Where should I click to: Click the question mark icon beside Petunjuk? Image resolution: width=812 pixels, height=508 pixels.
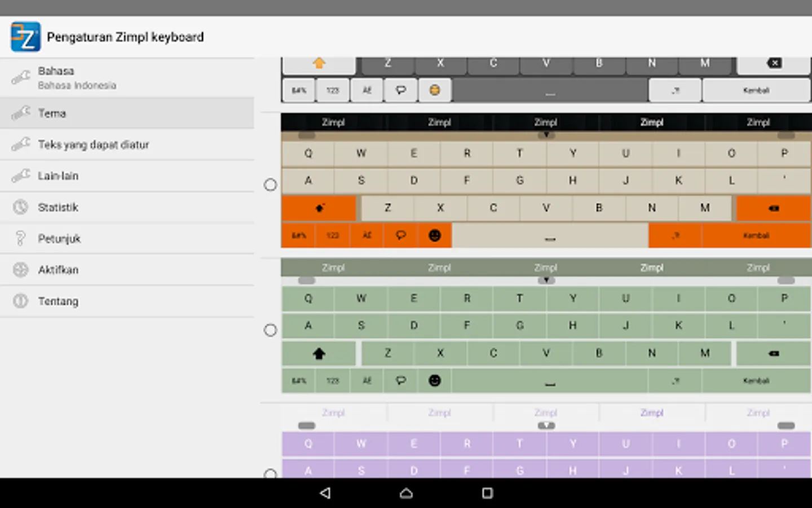pos(21,238)
